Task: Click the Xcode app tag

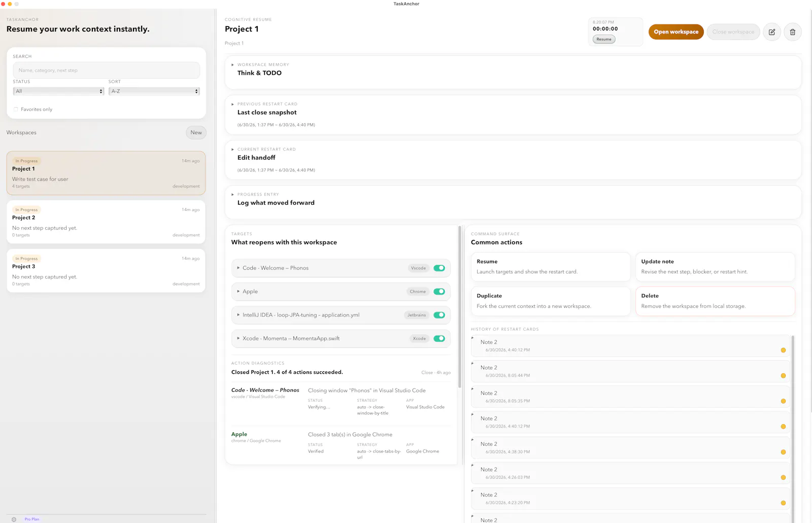Action: coord(419,338)
